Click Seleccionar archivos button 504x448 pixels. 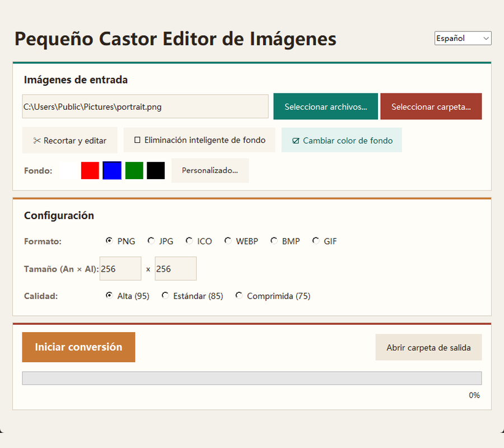[x=325, y=106]
